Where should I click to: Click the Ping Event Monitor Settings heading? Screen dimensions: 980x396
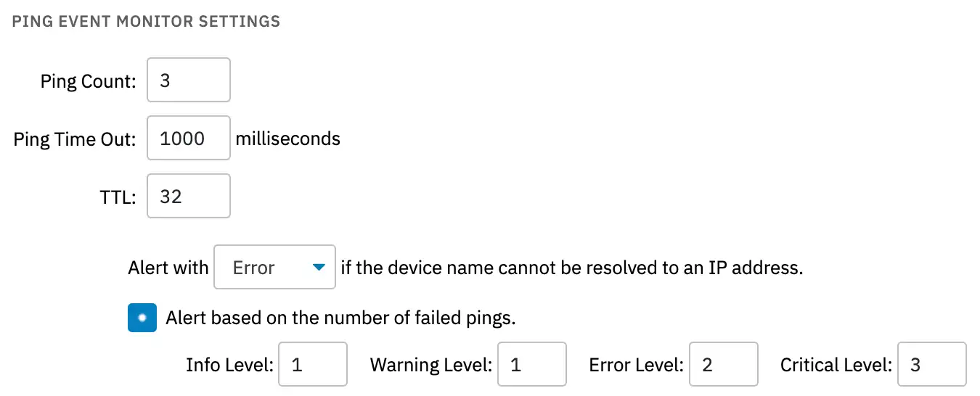[146, 21]
